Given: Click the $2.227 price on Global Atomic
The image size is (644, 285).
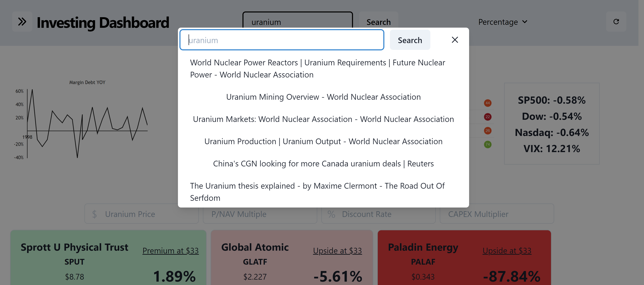Looking at the screenshot, I should click(x=255, y=277).
